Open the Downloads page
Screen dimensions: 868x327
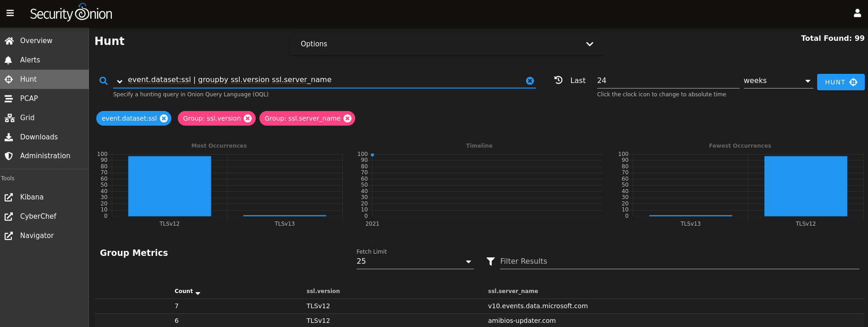[44, 137]
